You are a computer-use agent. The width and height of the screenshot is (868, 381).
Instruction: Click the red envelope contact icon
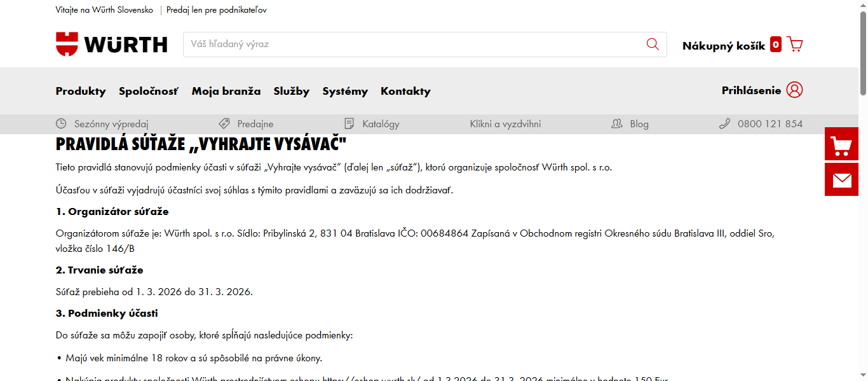841,179
